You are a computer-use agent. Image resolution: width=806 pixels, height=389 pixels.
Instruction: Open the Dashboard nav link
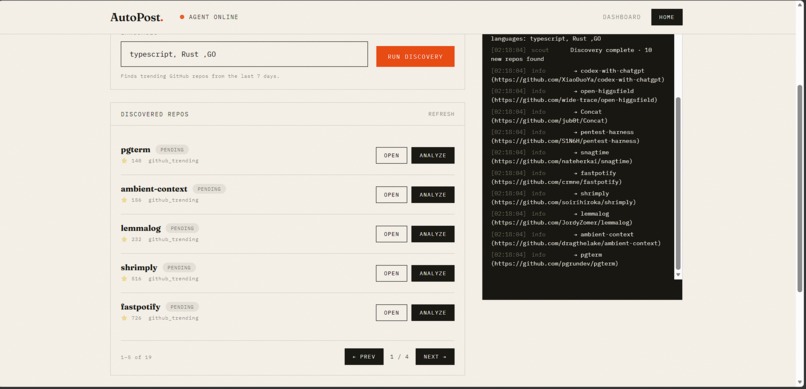621,17
